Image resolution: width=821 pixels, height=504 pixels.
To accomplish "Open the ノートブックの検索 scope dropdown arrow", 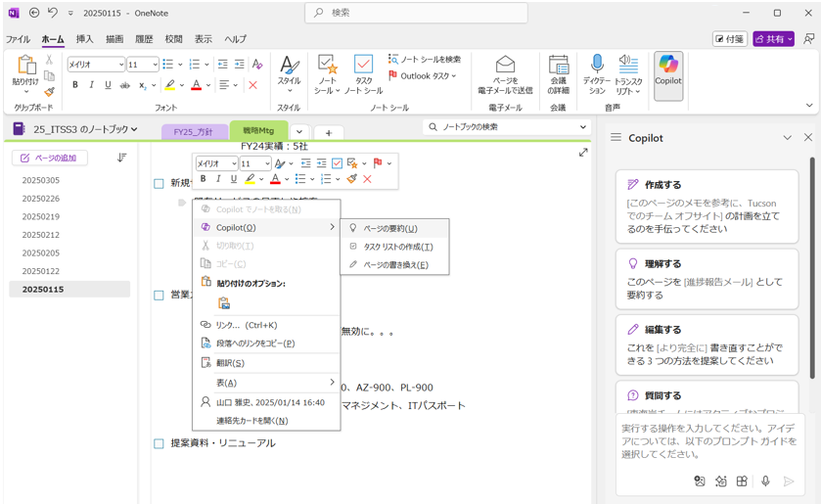I will (x=583, y=127).
